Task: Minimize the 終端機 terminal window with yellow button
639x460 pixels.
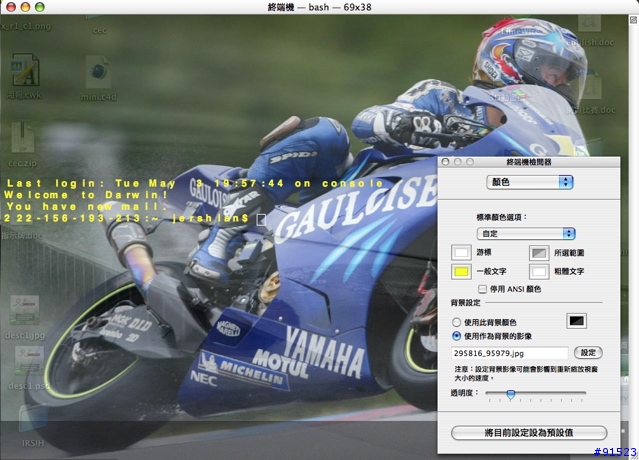Action: tap(25, 7)
